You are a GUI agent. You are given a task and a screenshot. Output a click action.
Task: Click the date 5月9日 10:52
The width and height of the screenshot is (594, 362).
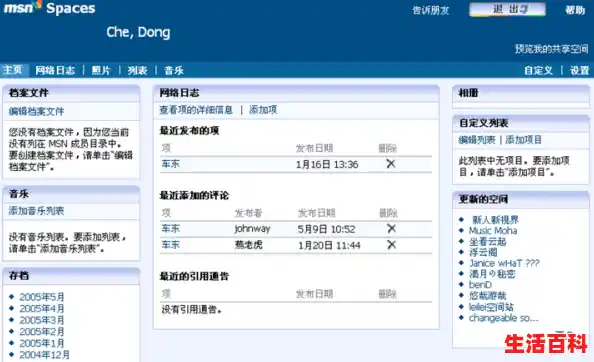click(327, 229)
